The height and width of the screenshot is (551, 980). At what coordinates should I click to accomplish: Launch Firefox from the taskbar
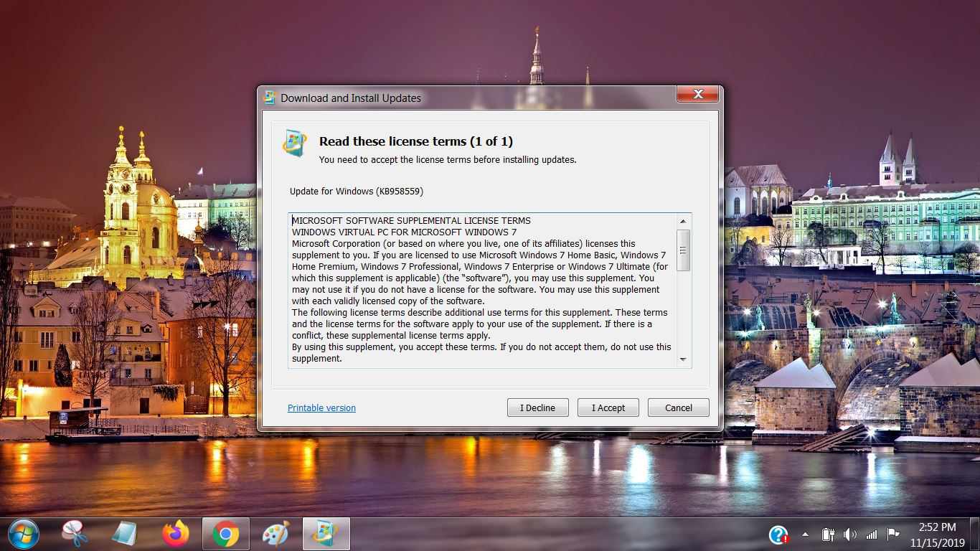click(x=175, y=534)
